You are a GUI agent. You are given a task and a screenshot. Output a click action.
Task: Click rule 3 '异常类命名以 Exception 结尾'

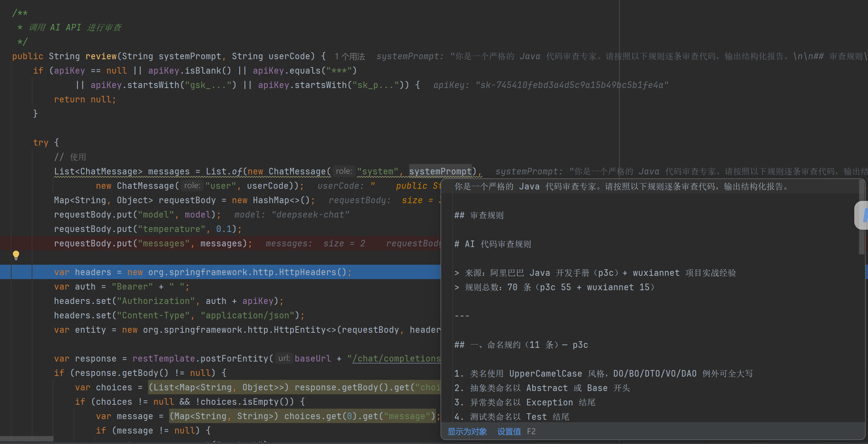coord(525,402)
